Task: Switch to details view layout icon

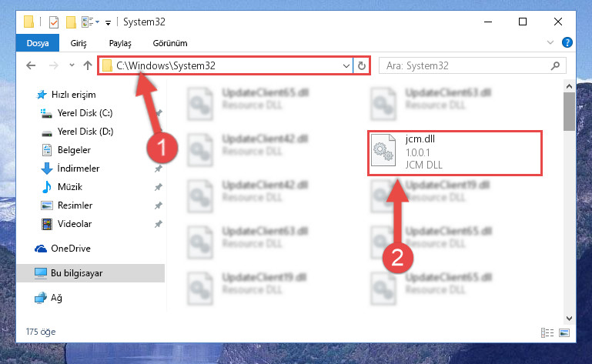Action: point(547,332)
